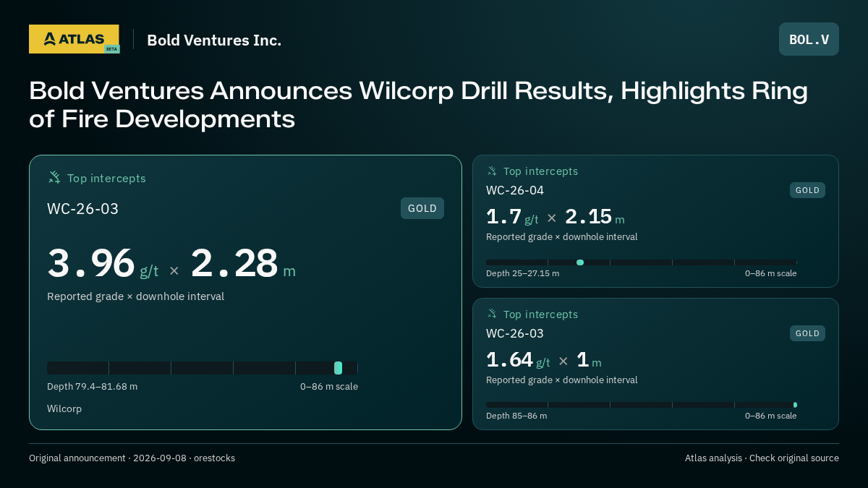Click the 1.64 g/t grade value
Viewport: 868px width, 488px height.
[x=518, y=360]
